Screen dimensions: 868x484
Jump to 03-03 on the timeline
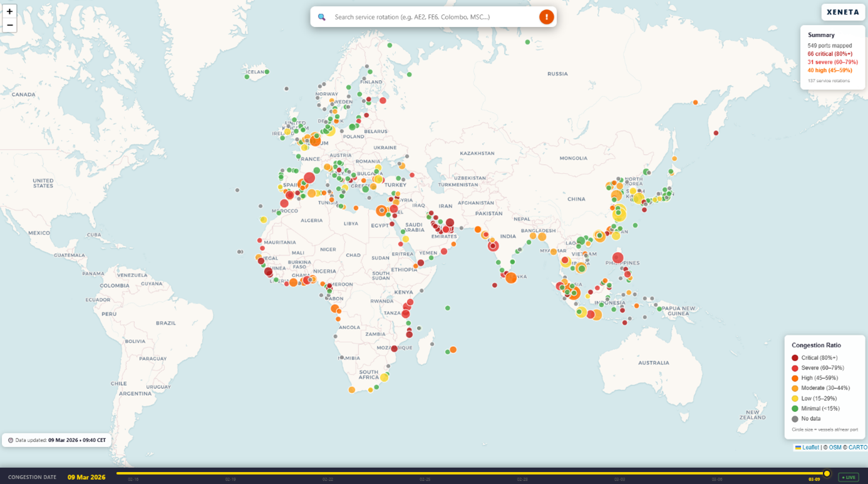click(619, 480)
